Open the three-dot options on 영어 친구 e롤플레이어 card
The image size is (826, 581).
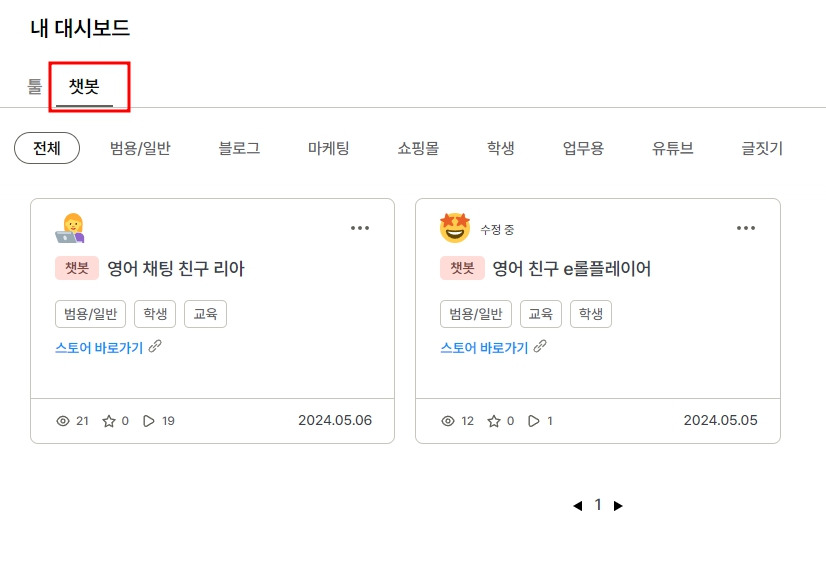click(746, 228)
